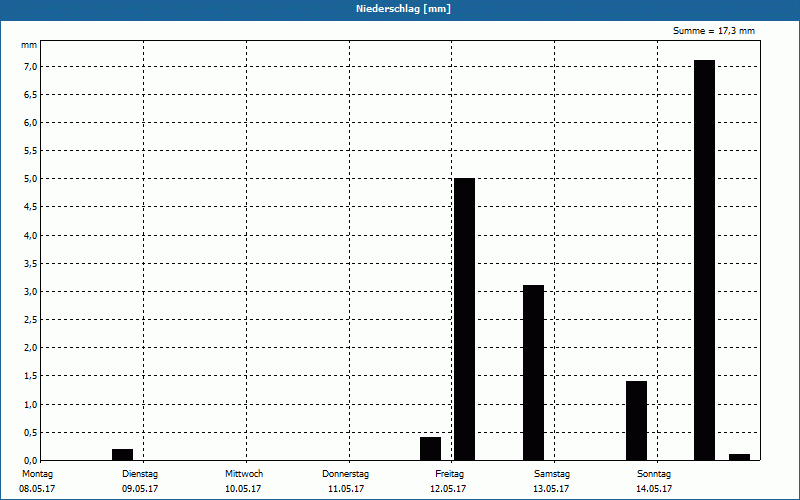Viewport: 800px width, 500px height.
Task: Click the Niederschlag [mm] chart title
Action: click(x=403, y=9)
